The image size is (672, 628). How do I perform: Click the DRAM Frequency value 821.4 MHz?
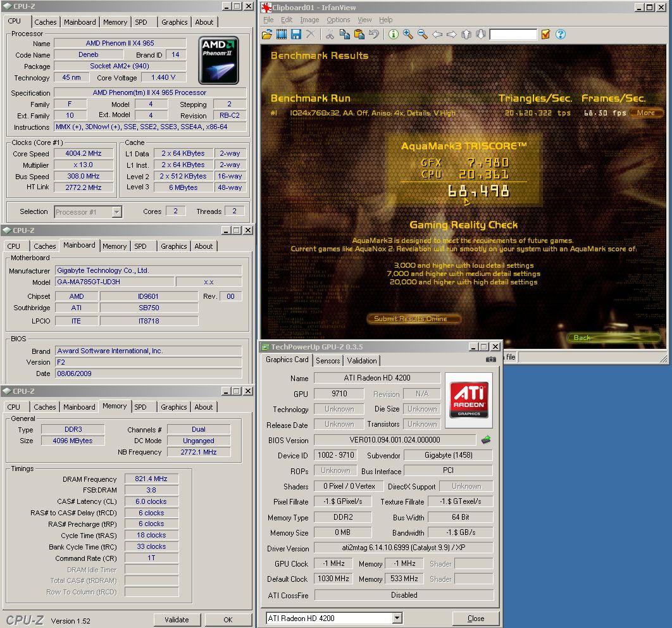pyautogui.click(x=151, y=479)
